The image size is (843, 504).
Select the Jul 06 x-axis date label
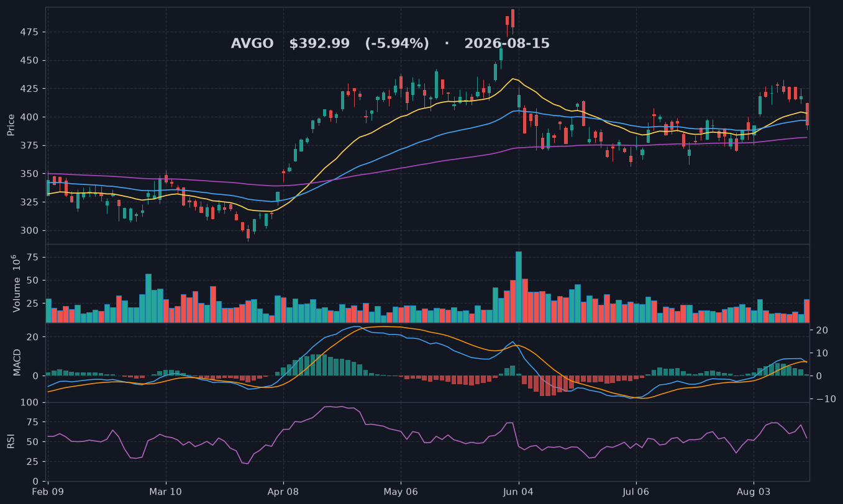pos(636,491)
